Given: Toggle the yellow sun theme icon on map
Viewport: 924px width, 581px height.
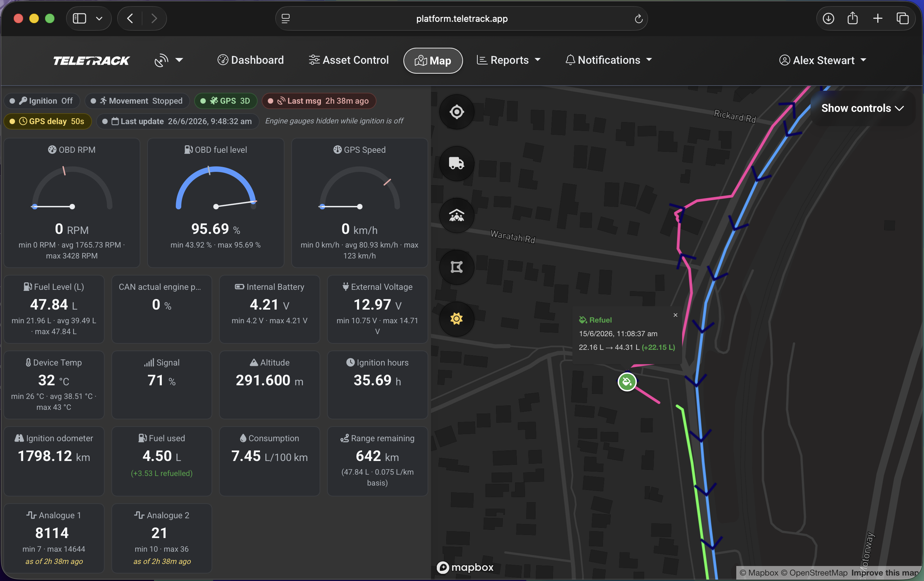Looking at the screenshot, I should pos(457,319).
